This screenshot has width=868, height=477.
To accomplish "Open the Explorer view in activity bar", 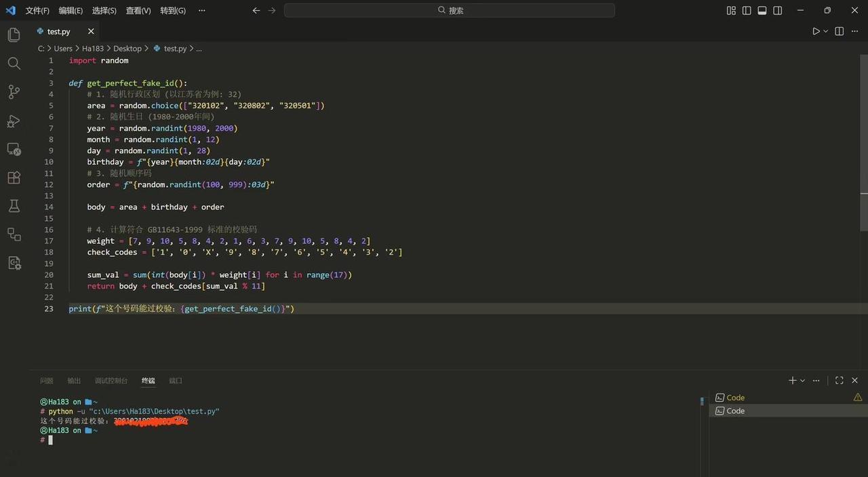I will pyautogui.click(x=14, y=35).
